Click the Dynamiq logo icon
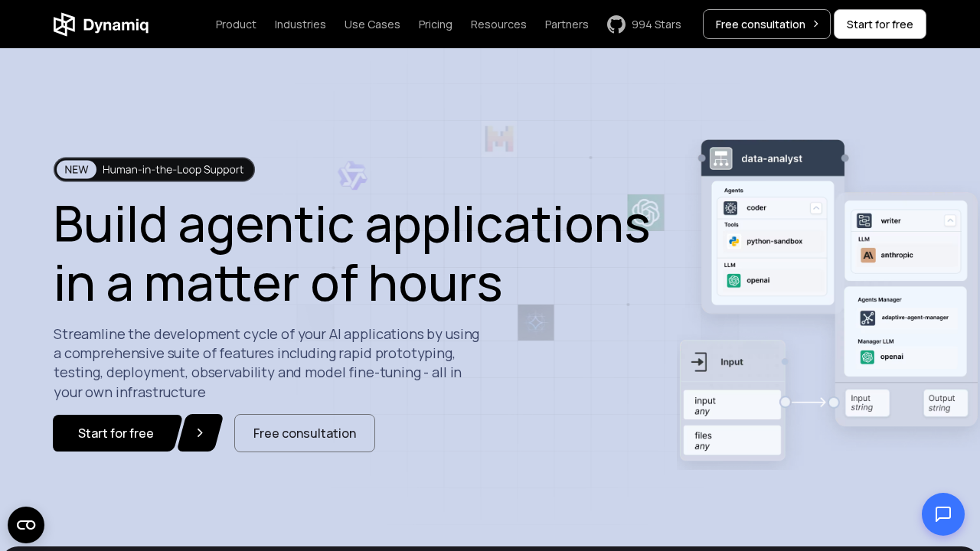The image size is (980, 551). (64, 24)
